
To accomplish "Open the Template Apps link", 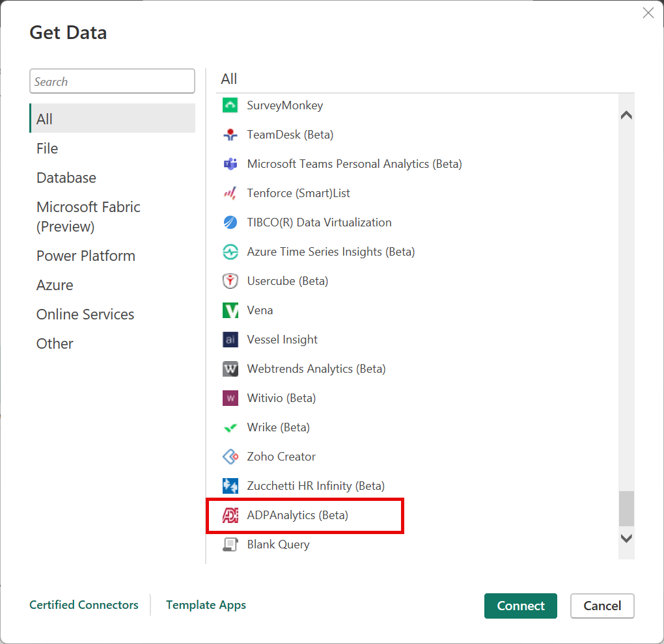I will pyautogui.click(x=206, y=605).
